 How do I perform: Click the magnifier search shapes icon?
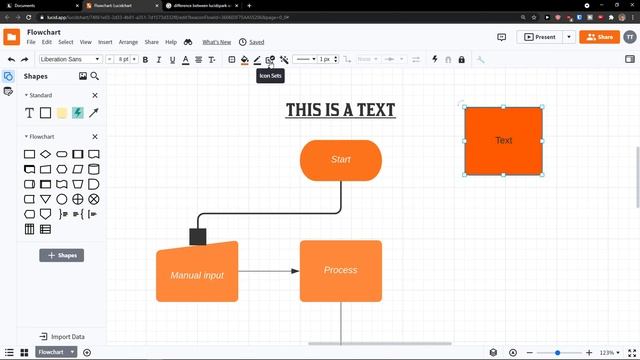[95, 76]
